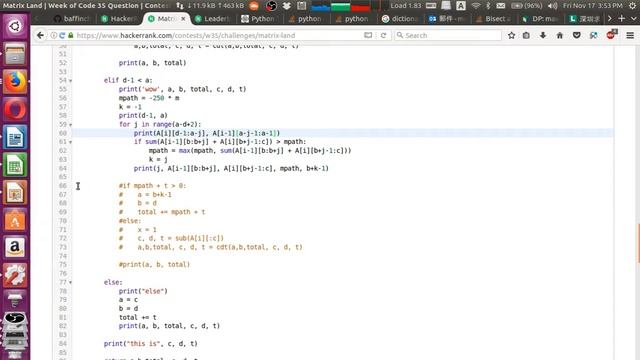The image size is (640, 360).
Task: Switch to Bisect tab
Action: coord(493,19)
